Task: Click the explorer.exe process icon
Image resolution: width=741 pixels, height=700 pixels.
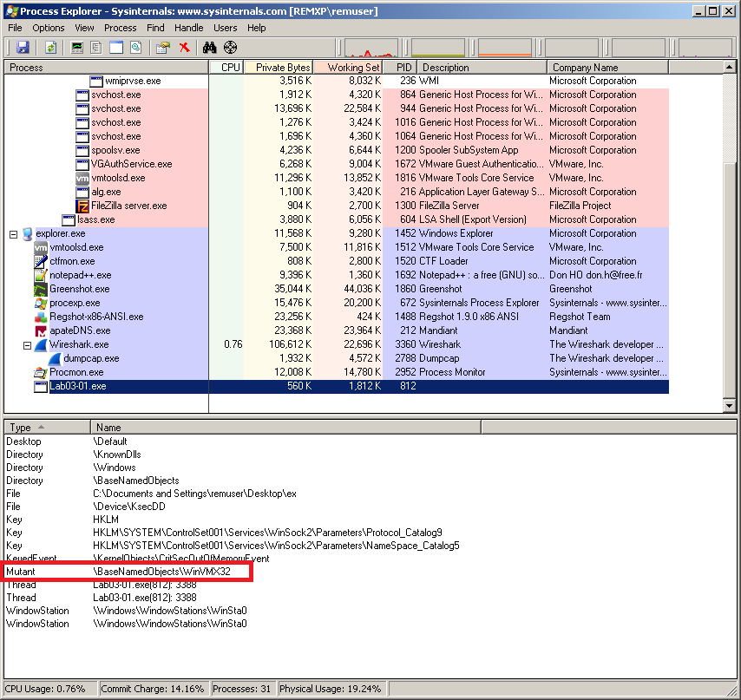Action: (28, 234)
